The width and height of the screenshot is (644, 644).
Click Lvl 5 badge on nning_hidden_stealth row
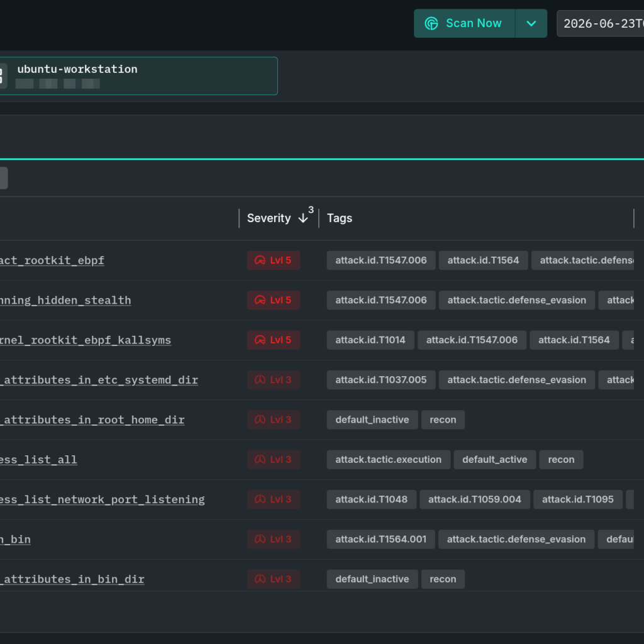pos(274,300)
